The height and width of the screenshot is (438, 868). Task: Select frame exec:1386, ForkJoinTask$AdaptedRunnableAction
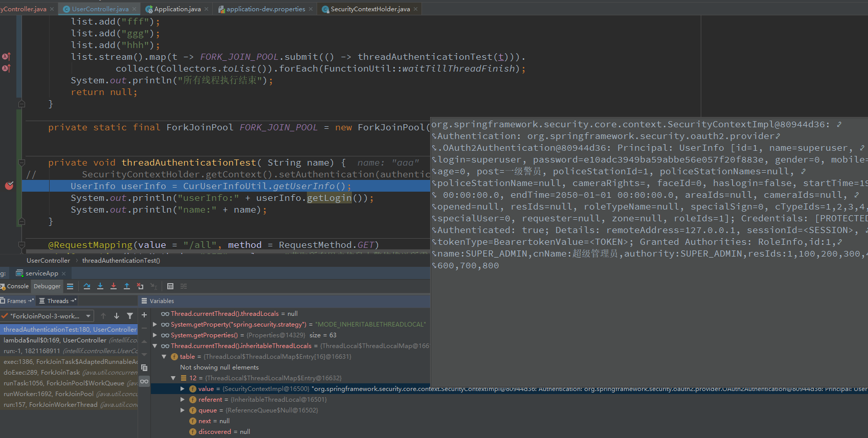click(x=69, y=362)
